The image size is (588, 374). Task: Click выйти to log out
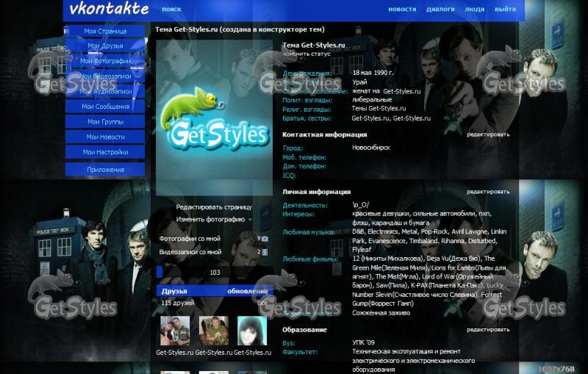505,10
